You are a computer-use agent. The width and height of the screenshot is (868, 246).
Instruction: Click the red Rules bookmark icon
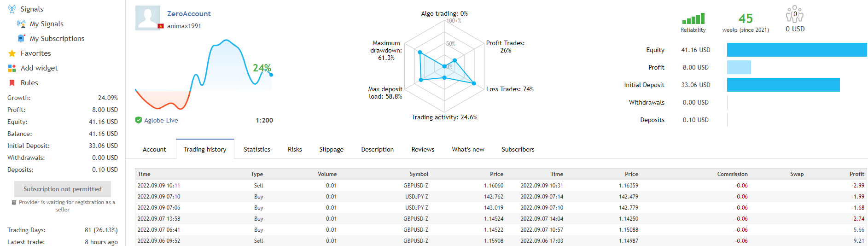click(x=12, y=83)
